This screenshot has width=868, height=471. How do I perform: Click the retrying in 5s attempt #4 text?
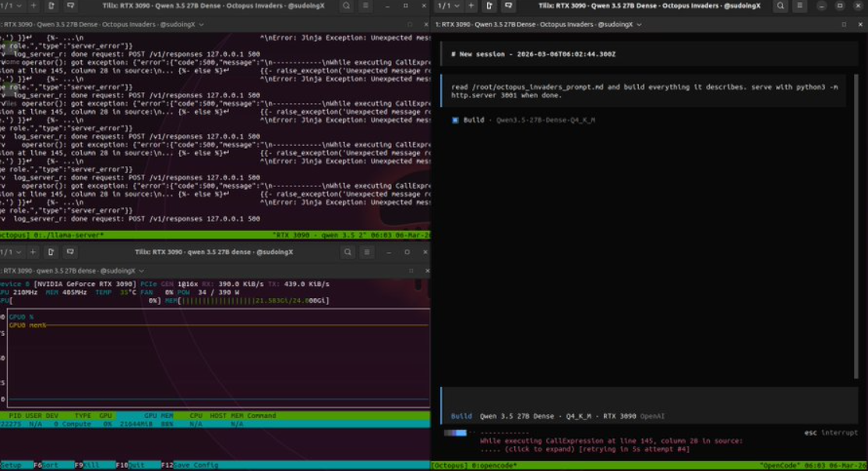[x=633, y=449]
